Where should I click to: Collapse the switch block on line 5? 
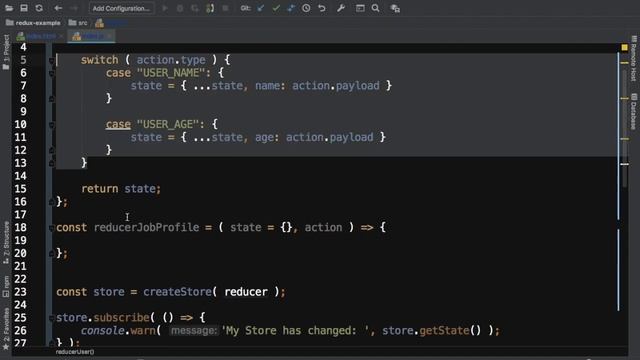coord(51,60)
